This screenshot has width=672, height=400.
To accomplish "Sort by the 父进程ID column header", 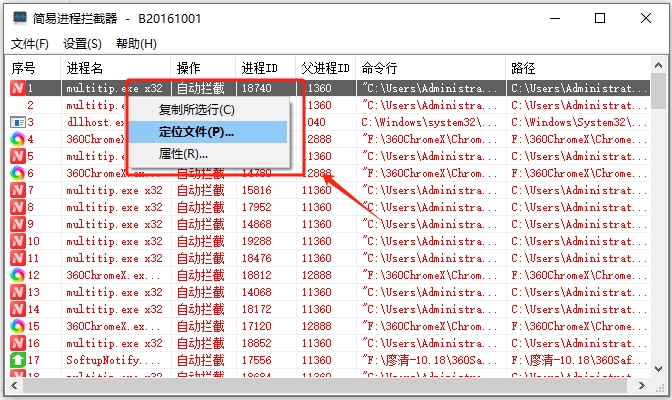I will tap(326, 68).
